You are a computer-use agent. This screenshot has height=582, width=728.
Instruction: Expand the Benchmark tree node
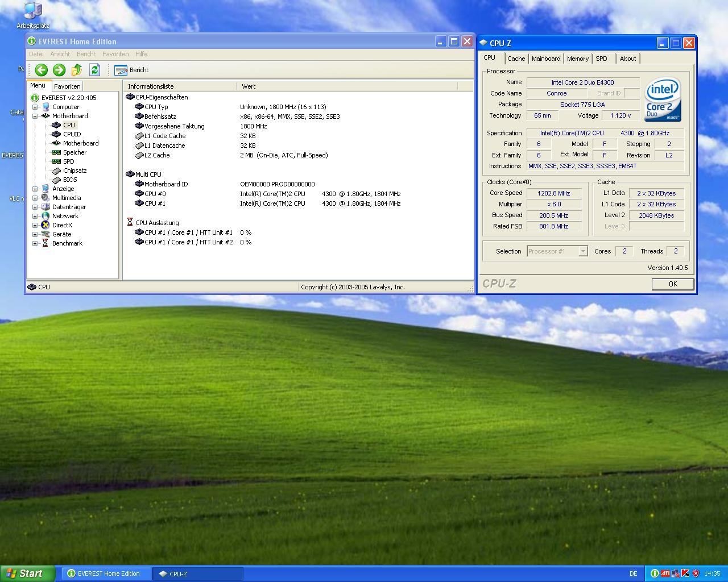(x=35, y=243)
